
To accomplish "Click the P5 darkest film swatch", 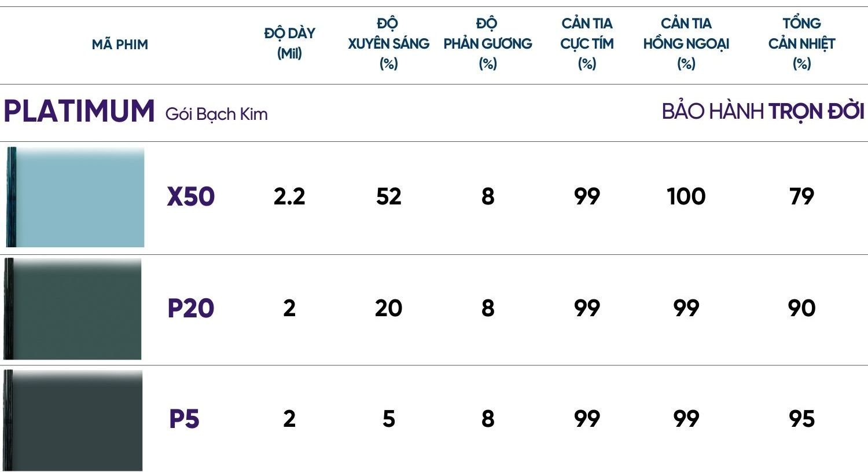I will 73,420.
